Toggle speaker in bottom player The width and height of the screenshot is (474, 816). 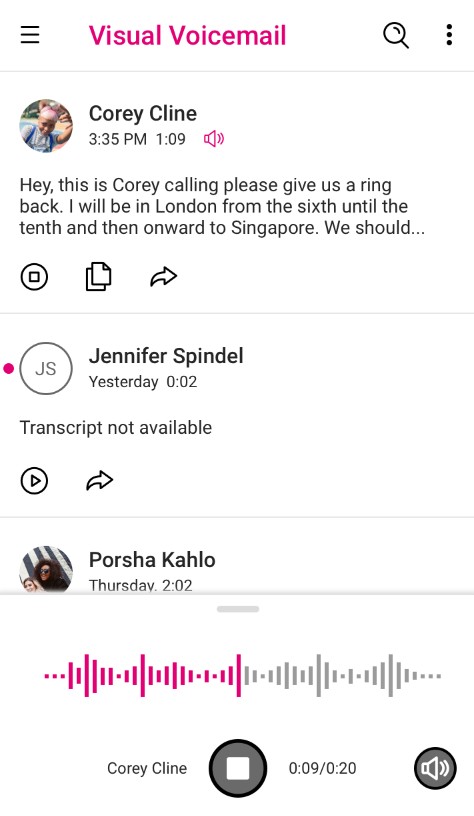pyautogui.click(x=435, y=768)
